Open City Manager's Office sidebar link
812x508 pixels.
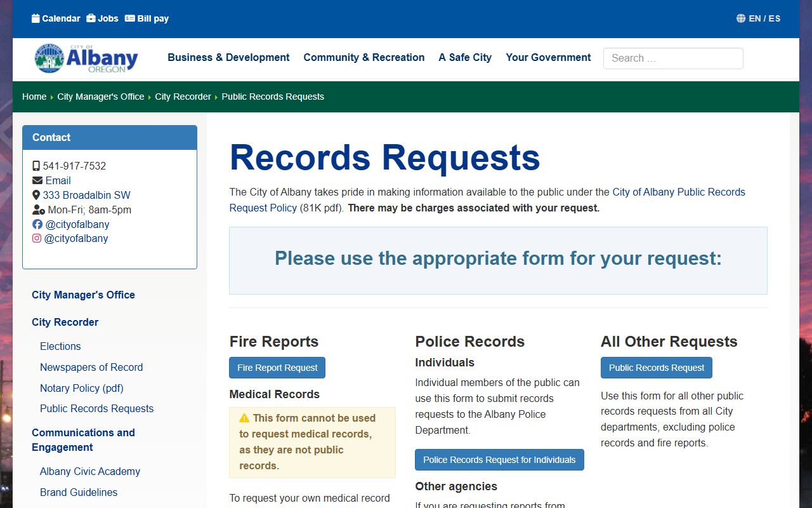[83, 295]
